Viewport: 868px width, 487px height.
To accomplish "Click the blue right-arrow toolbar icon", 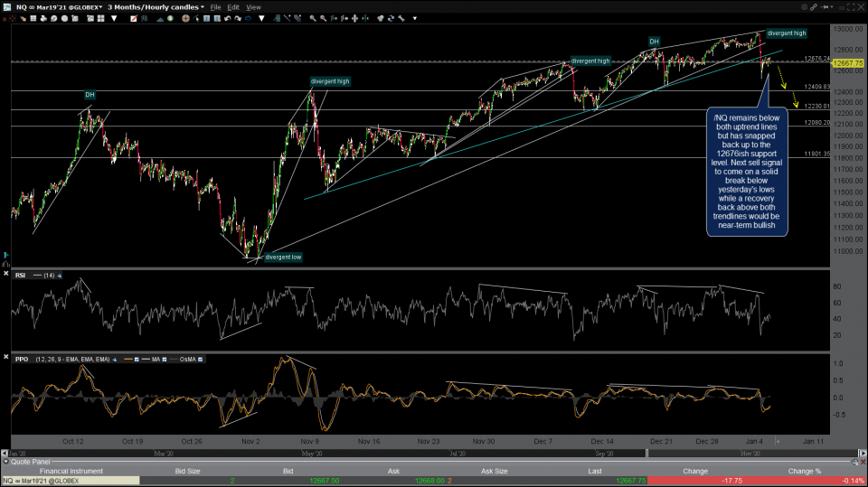I will click(248, 18).
